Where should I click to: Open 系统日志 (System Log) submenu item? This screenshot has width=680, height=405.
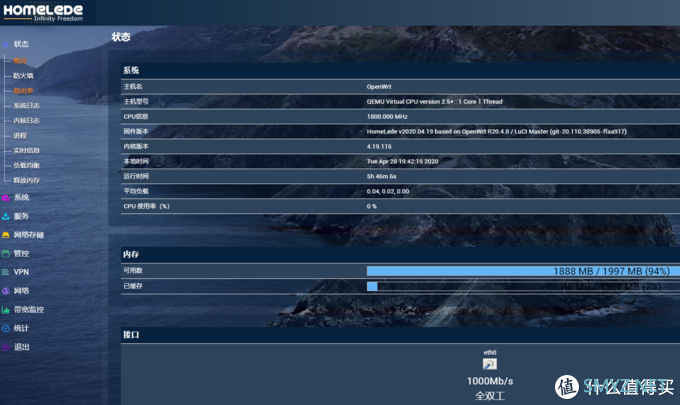coord(26,105)
